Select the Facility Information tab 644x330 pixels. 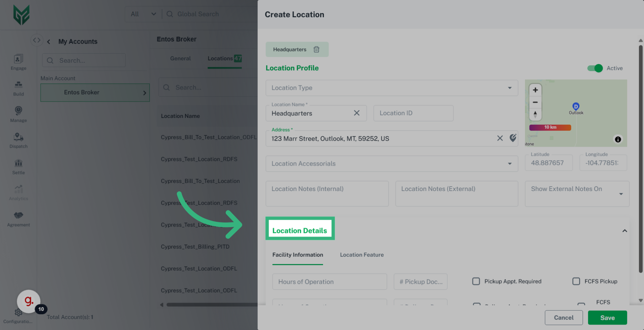tap(298, 255)
